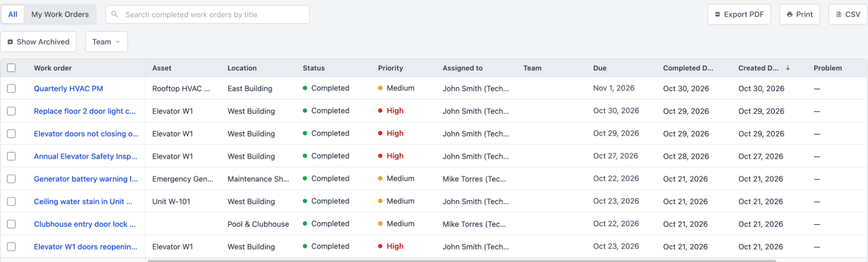Open Annual Elevator Safety Insp work order

(85, 156)
